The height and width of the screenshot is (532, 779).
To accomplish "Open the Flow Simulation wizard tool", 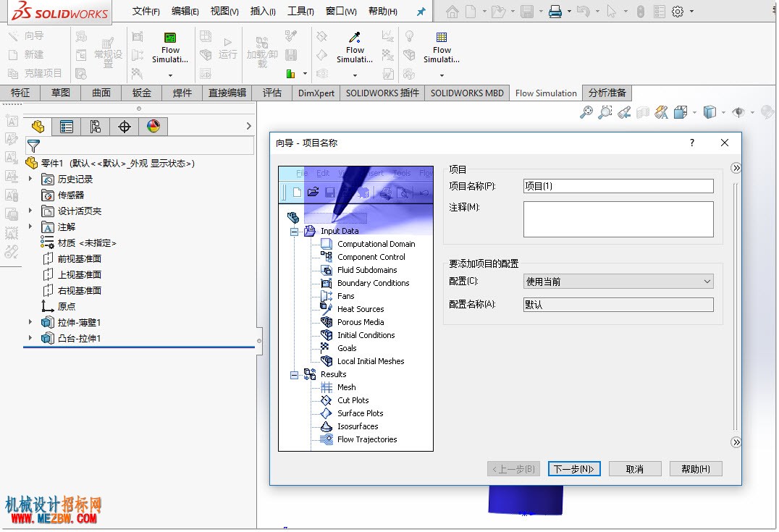I will click(27, 35).
